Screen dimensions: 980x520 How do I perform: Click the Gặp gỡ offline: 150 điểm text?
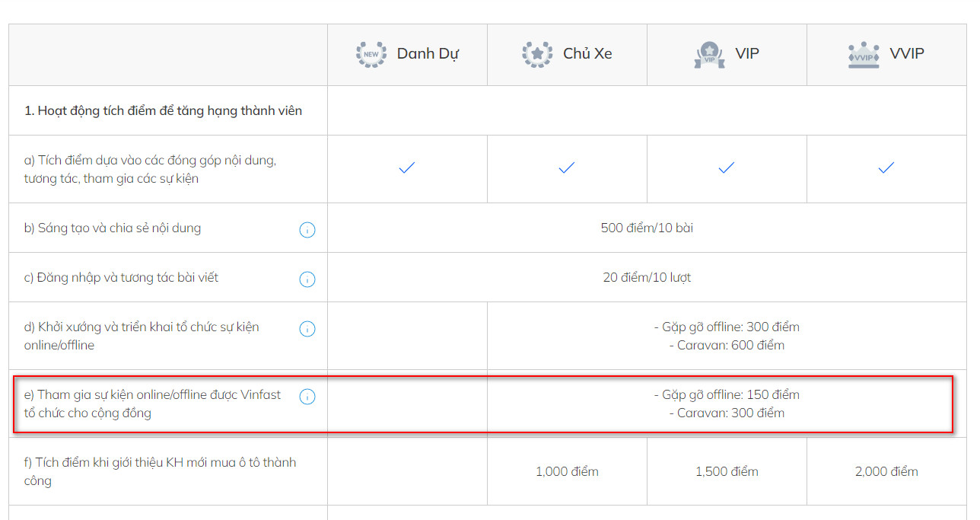[727, 395]
